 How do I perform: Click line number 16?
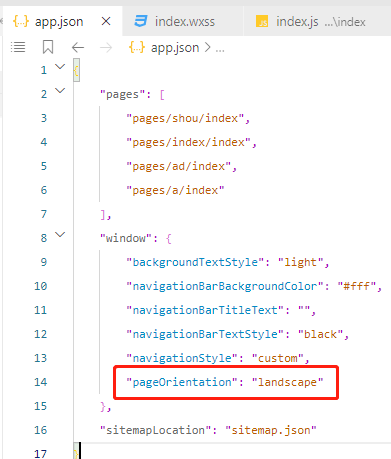[41, 430]
